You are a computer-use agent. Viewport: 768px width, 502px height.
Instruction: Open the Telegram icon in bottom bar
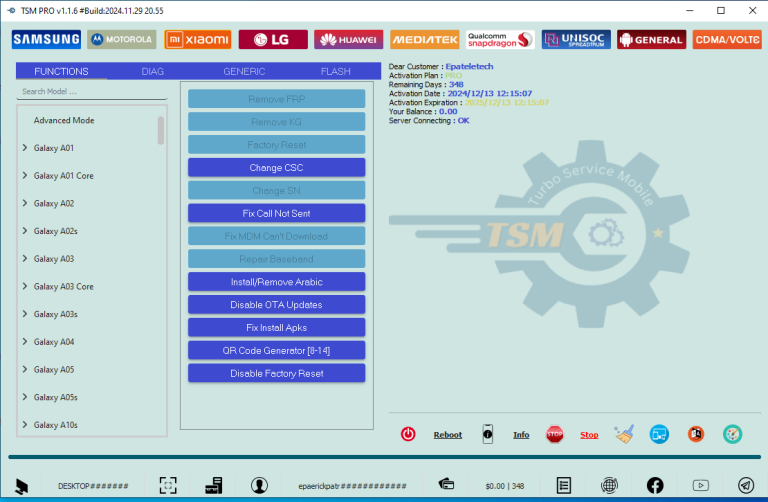point(746,485)
